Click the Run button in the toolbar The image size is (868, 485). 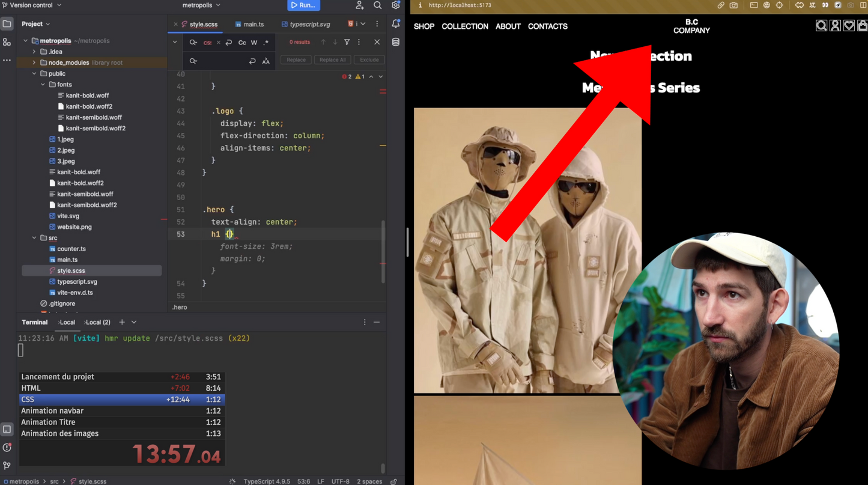(x=303, y=5)
